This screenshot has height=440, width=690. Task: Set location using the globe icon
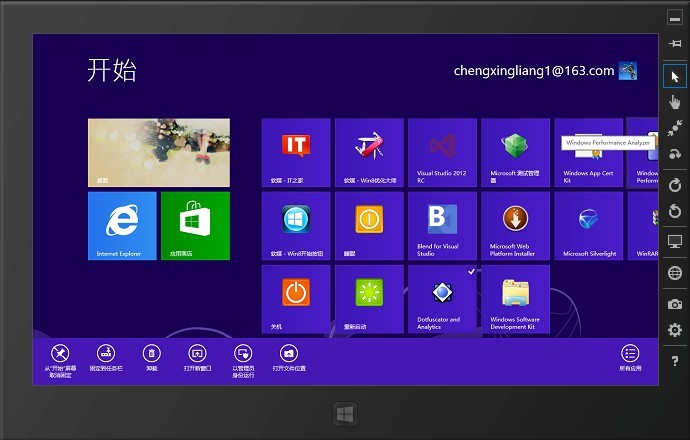click(675, 273)
